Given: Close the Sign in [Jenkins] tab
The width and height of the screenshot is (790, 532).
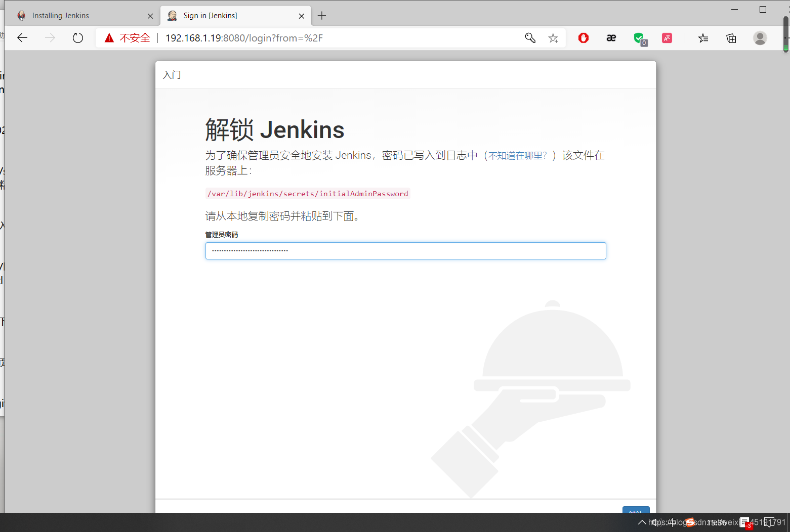Looking at the screenshot, I should coord(302,16).
